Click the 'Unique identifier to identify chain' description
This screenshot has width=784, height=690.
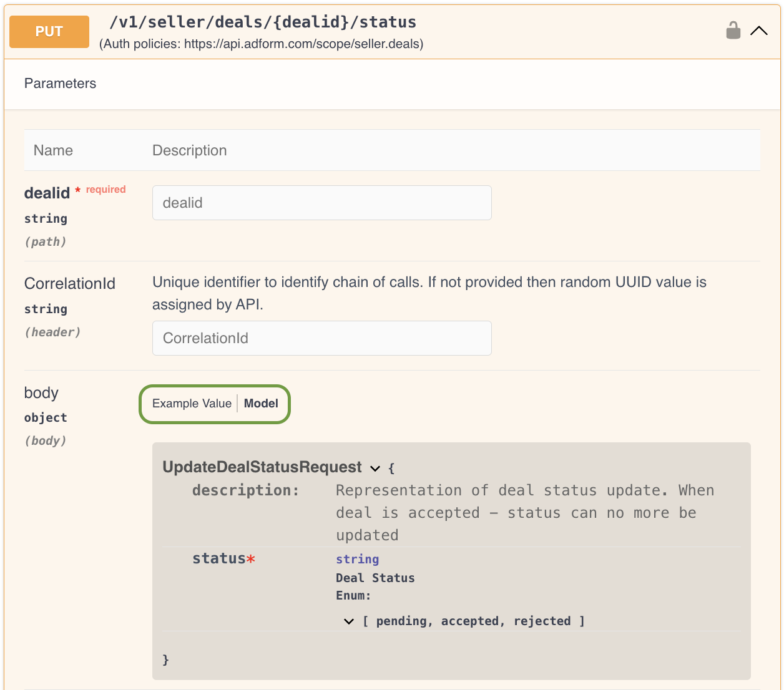(x=429, y=293)
